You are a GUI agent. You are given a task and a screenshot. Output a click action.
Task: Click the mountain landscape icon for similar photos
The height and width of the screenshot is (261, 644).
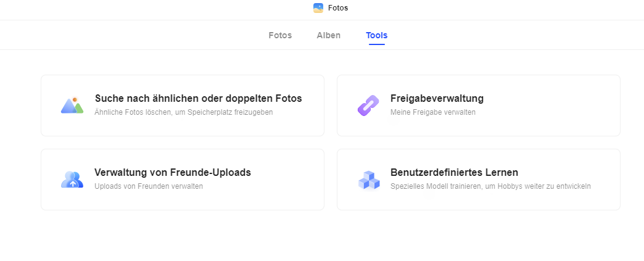tap(72, 106)
